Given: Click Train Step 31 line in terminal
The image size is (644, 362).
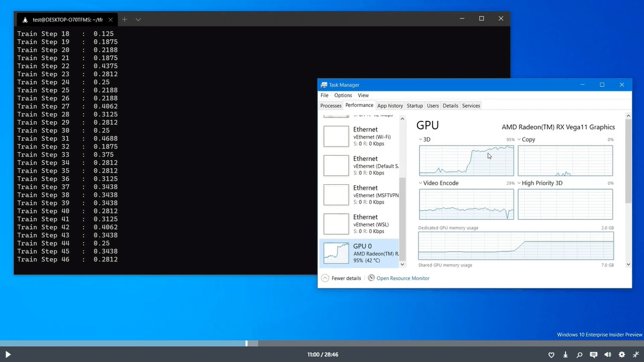Looking at the screenshot, I should [67, 139].
